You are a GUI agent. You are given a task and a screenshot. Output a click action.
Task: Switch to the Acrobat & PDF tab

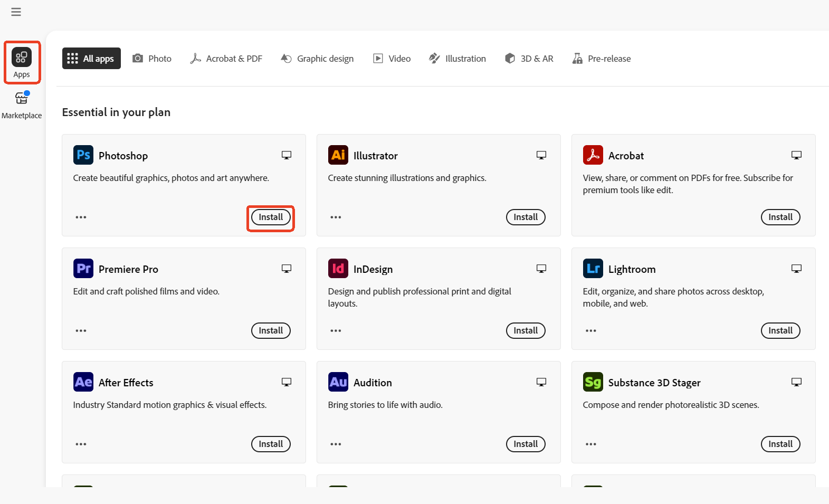(226, 59)
